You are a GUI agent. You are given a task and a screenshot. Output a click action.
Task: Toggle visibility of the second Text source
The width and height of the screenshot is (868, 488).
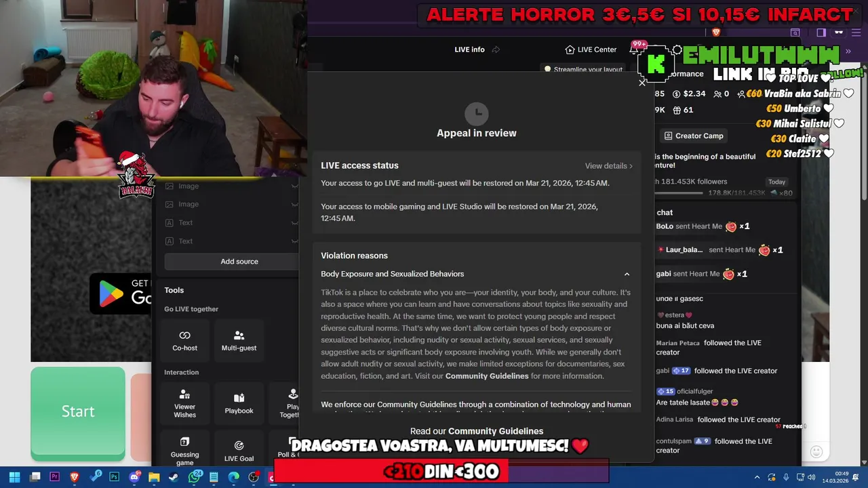click(294, 241)
